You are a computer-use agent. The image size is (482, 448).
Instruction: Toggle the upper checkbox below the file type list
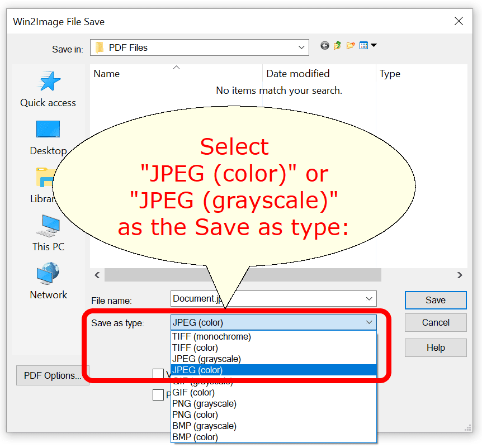tap(158, 374)
